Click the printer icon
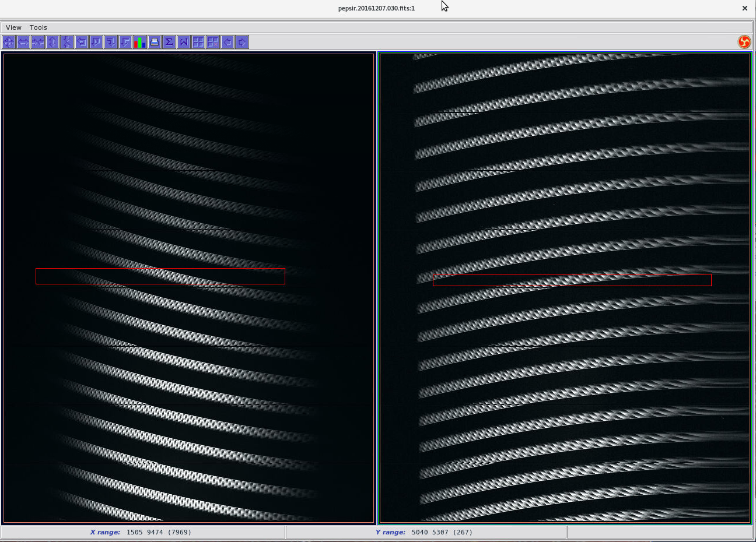The height and width of the screenshot is (542, 756). pyautogui.click(x=155, y=42)
